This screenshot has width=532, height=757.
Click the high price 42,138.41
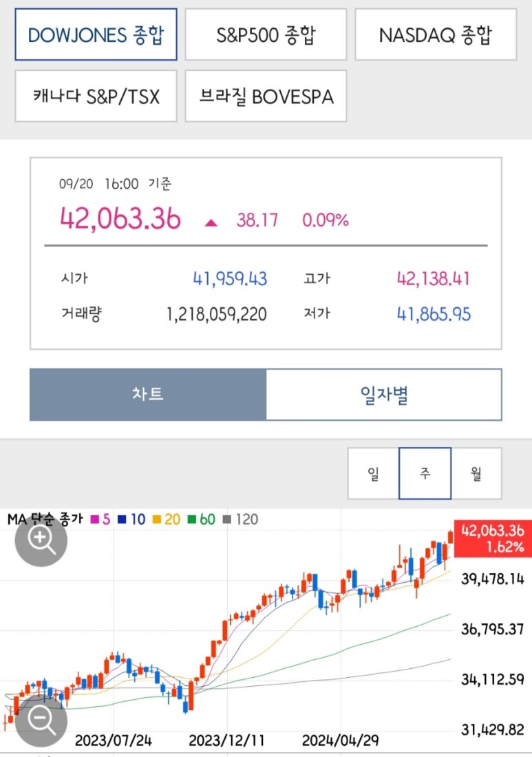433,278
